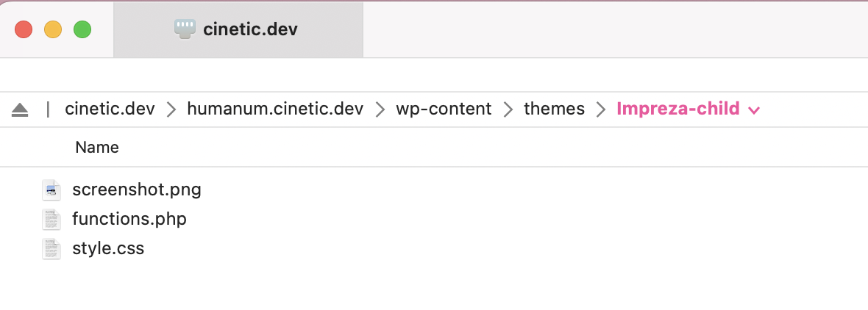Select the style.css file icon

point(51,248)
